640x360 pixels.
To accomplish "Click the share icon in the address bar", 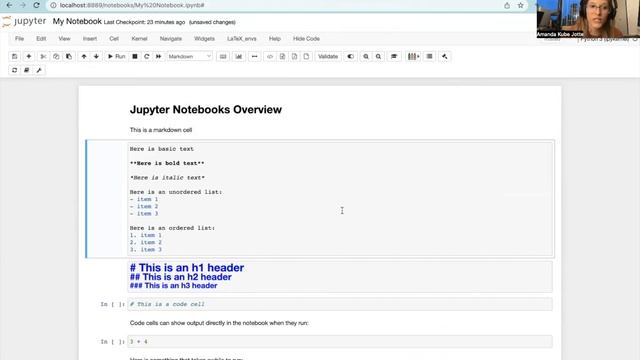I will (x=507, y=5).
